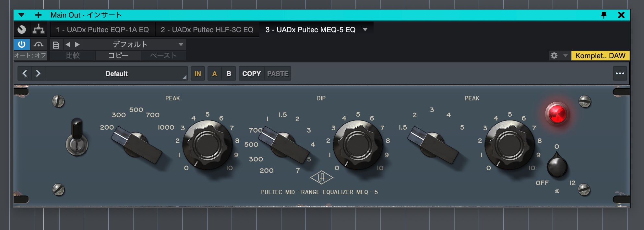This screenshot has height=230, width=644.
Task: Close the Main Out insert window
Action: coord(621,15)
